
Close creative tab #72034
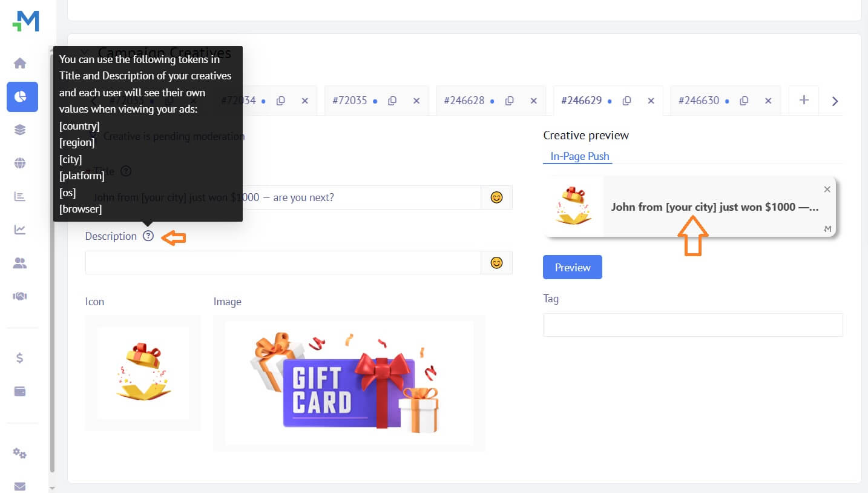click(x=304, y=101)
